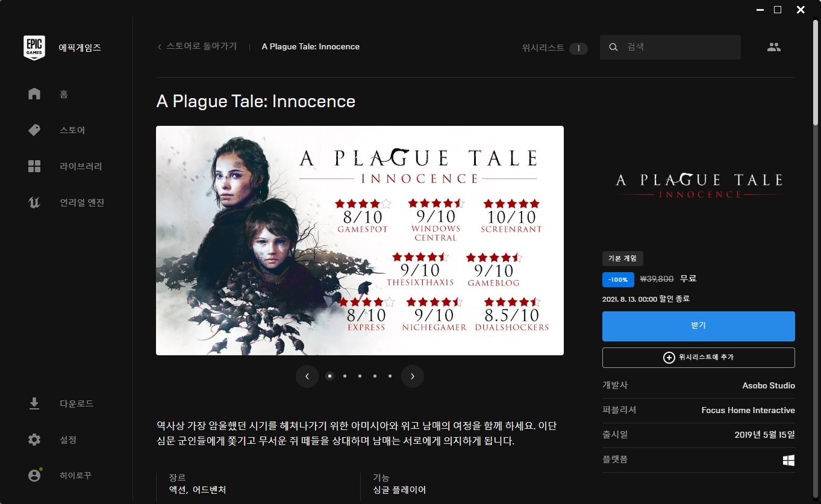
Task: Click the 검색 search input field
Action: [670, 47]
